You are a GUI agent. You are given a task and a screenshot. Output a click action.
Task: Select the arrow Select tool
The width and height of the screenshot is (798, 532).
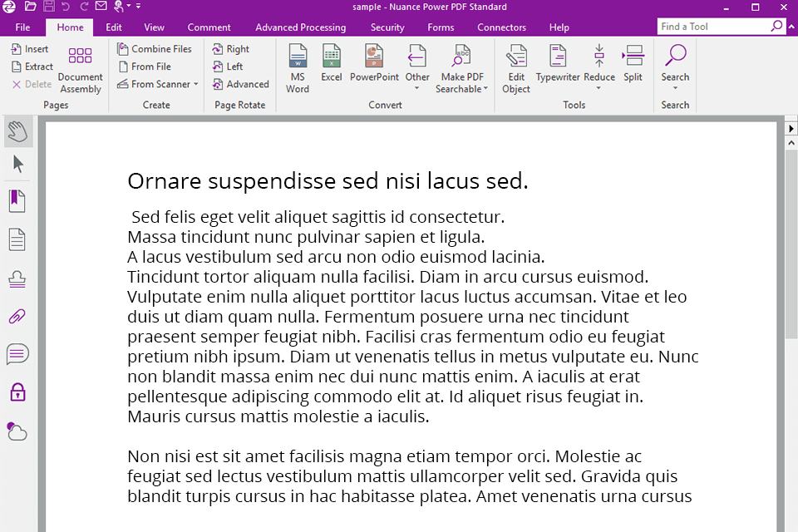(17, 164)
